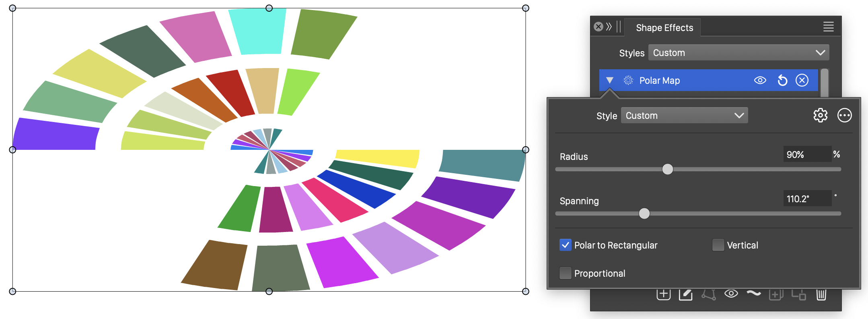Enable the Proportional checkbox
This screenshot has height=319, width=868.
[x=565, y=273]
